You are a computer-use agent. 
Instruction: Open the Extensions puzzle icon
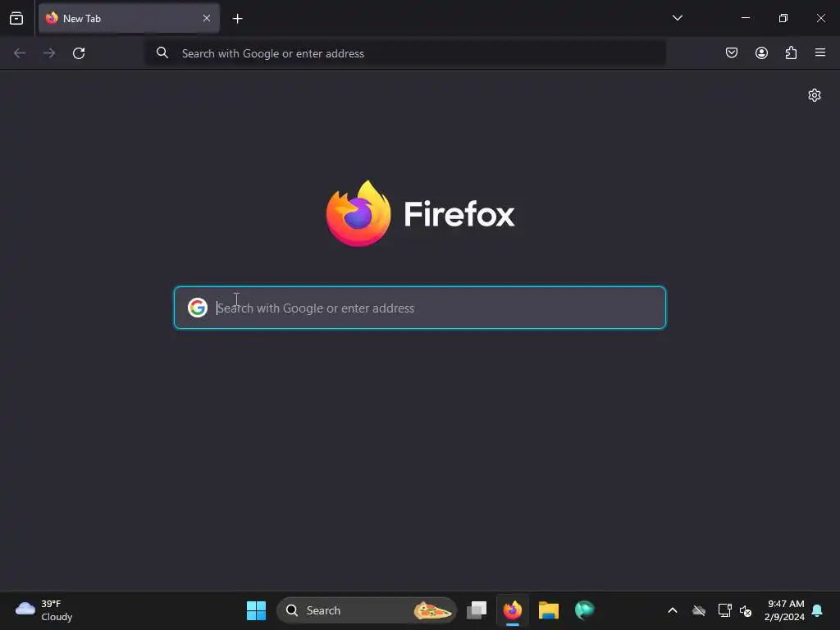(791, 52)
